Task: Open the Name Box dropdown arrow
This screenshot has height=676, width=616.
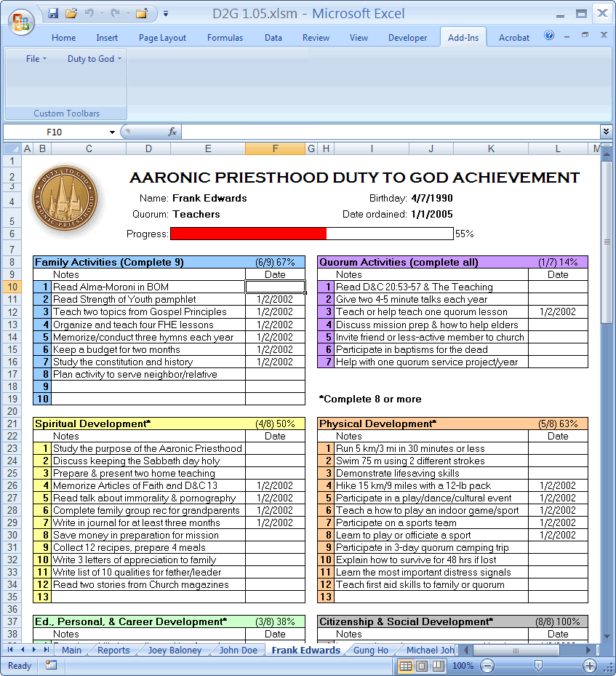Action: click(112, 132)
